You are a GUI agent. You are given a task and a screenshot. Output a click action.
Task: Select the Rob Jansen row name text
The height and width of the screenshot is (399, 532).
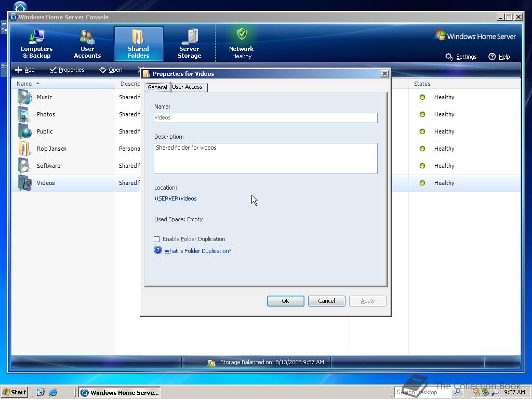[51, 149]
